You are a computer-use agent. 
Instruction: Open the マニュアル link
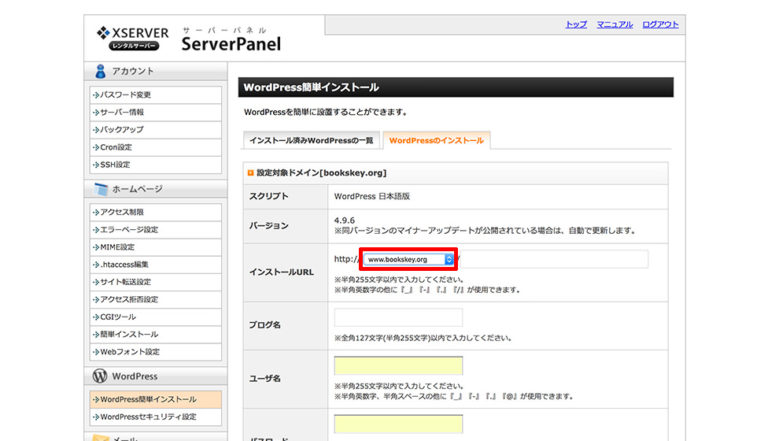point(615,24)
